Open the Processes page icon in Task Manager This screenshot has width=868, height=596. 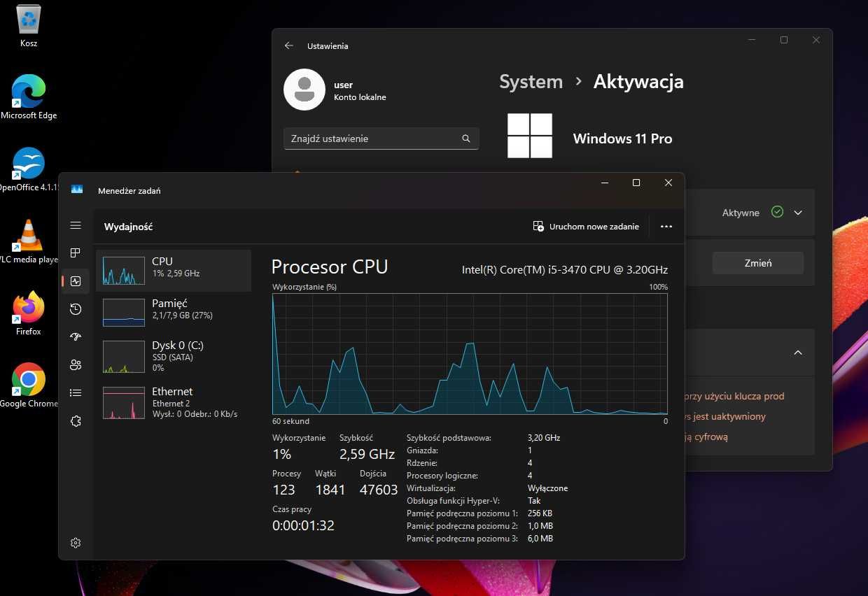[x=76, y=253]
